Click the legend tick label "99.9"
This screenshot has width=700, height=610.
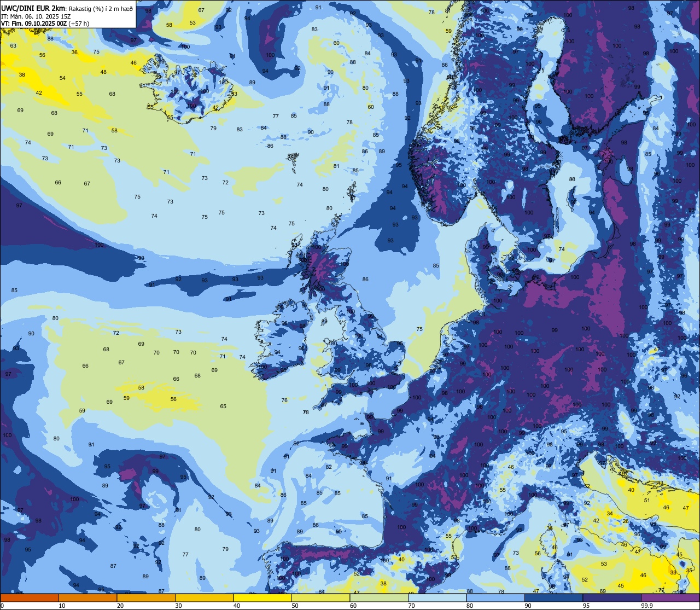point(647,606)
